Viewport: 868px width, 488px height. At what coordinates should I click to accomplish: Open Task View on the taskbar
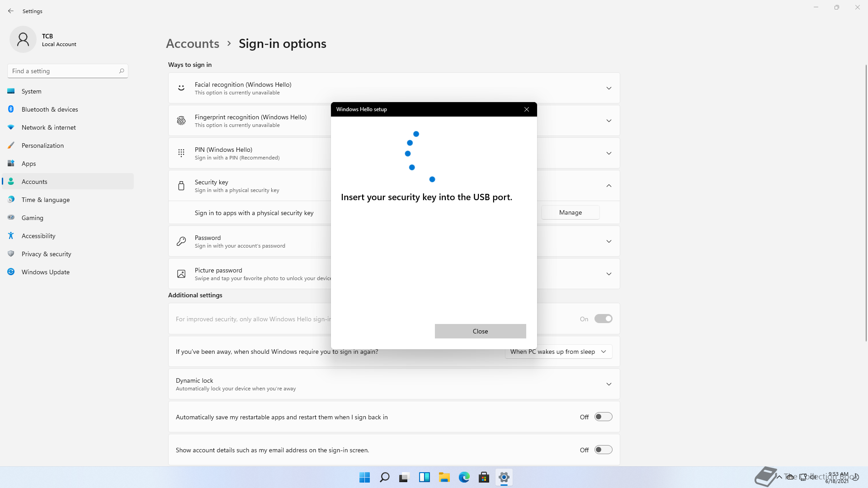point(404,477)
